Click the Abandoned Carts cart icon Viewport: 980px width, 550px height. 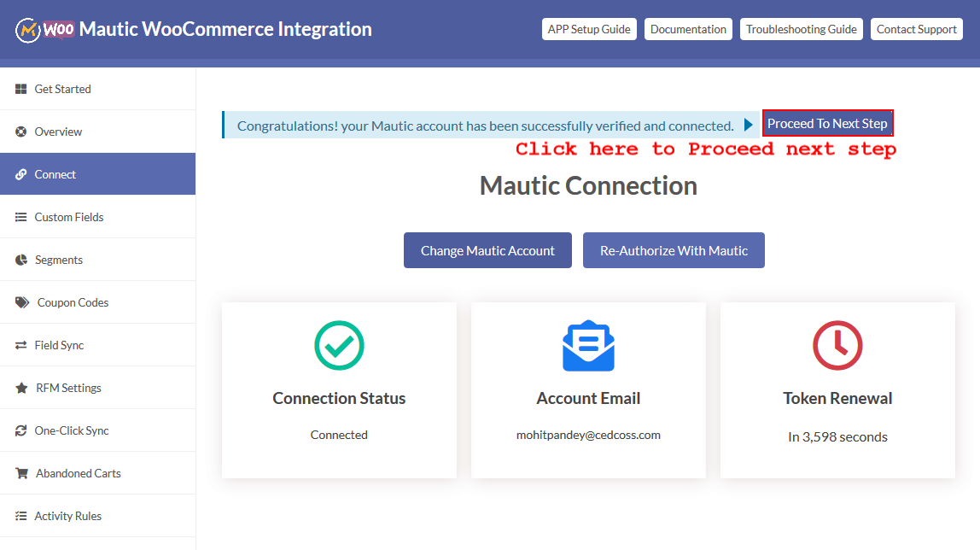(21, 473)
